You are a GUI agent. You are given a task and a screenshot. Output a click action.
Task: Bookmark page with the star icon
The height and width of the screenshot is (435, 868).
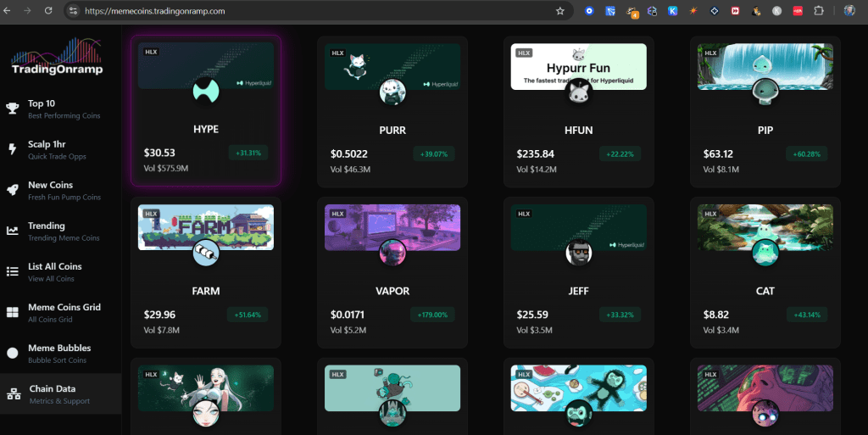click(560, 11)
